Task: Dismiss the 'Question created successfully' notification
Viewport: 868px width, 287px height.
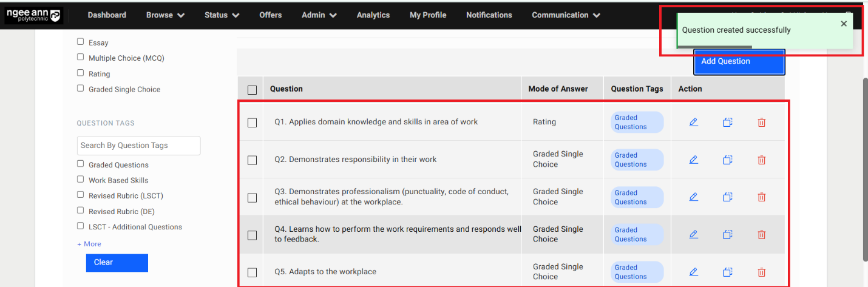Action: click(x=843, y=24)
